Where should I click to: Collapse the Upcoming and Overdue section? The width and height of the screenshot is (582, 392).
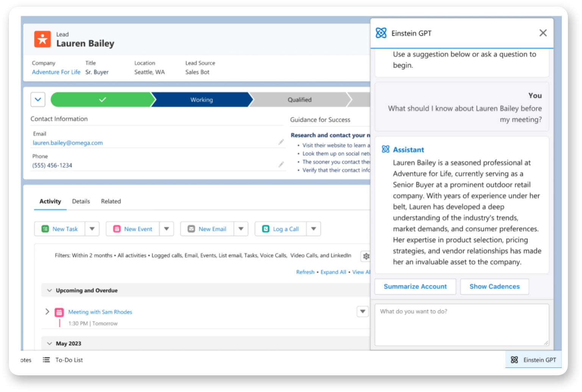click(49, 290)
